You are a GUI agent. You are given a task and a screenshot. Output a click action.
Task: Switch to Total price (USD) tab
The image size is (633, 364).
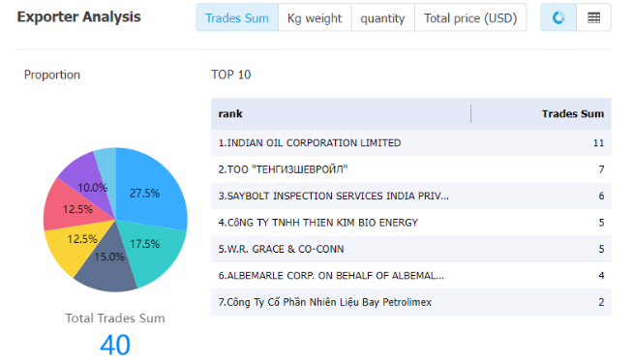pyautogui.click(x=470, y=17)
